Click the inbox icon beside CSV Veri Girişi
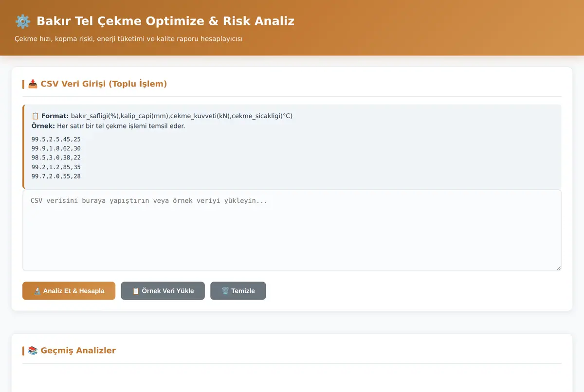The image size is (584, 392). click(x=33, y=84)
